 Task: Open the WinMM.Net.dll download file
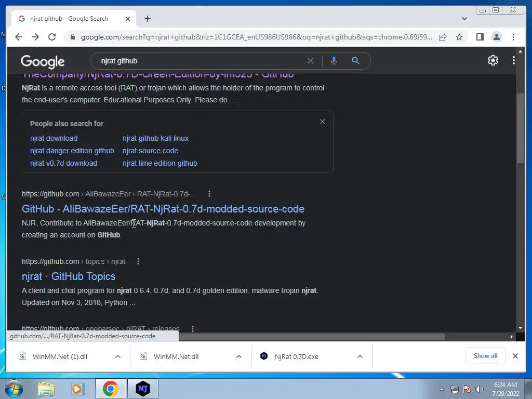[x=176, y=356]
